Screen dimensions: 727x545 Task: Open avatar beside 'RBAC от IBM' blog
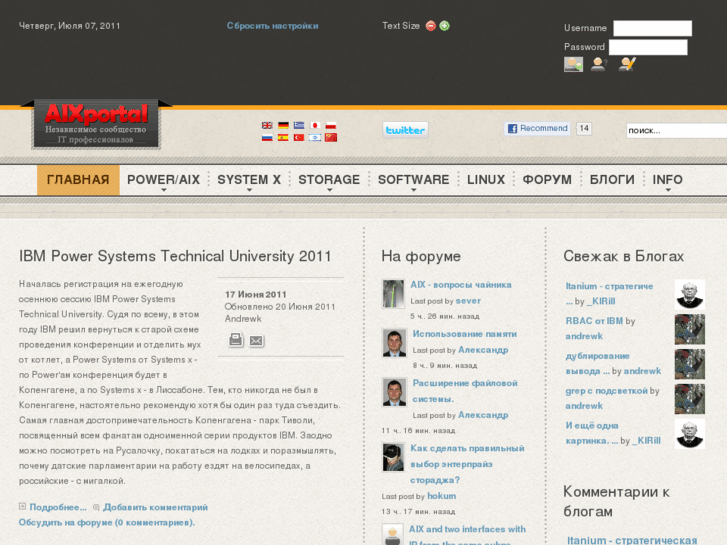click(689, 329)
